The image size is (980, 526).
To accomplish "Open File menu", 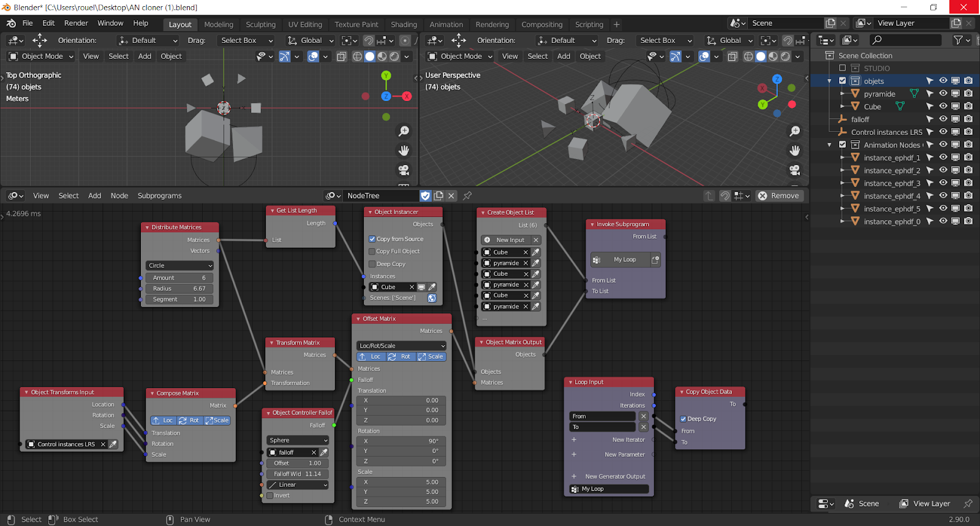I will pos(28,23).
